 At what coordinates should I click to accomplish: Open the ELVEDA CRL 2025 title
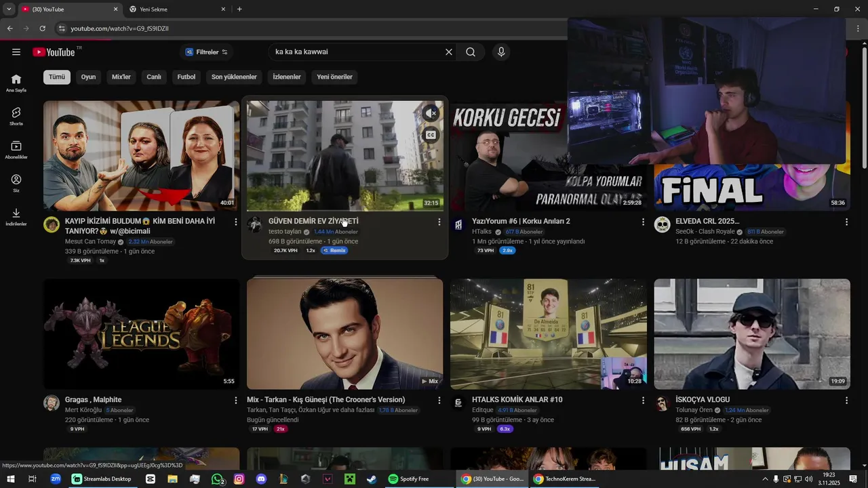[x=707, y=221]
